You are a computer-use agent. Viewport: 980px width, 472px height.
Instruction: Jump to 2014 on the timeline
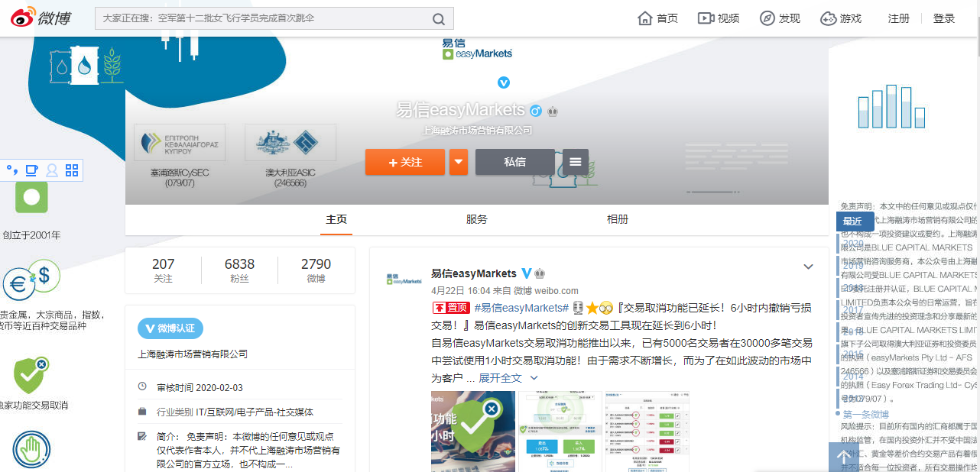coord(853,377)
